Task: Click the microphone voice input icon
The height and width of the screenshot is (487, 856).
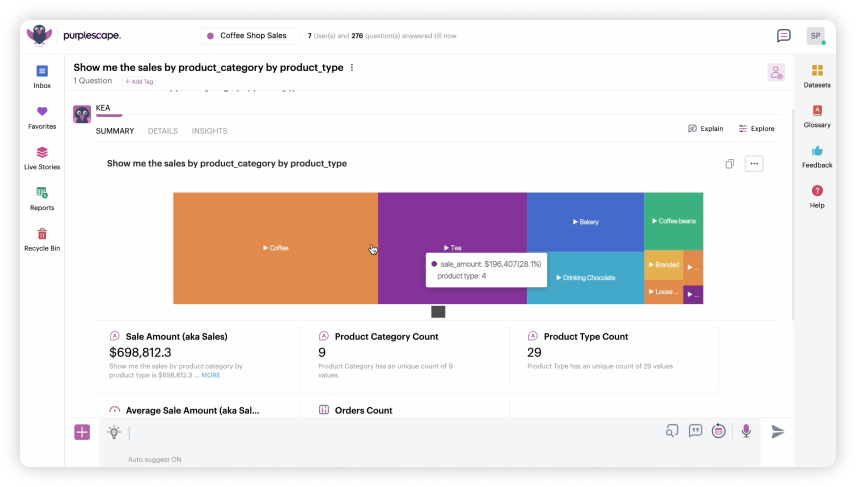Action: (745, 431)
